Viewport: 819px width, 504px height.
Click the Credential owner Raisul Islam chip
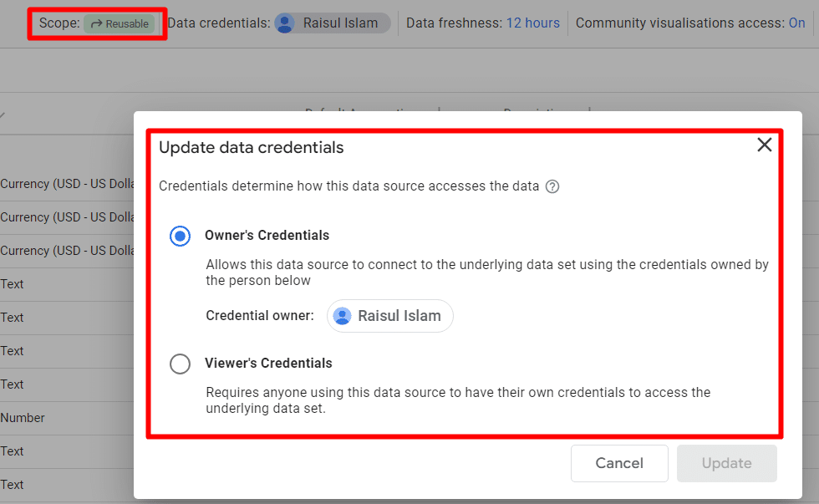(x=389, y=316)
